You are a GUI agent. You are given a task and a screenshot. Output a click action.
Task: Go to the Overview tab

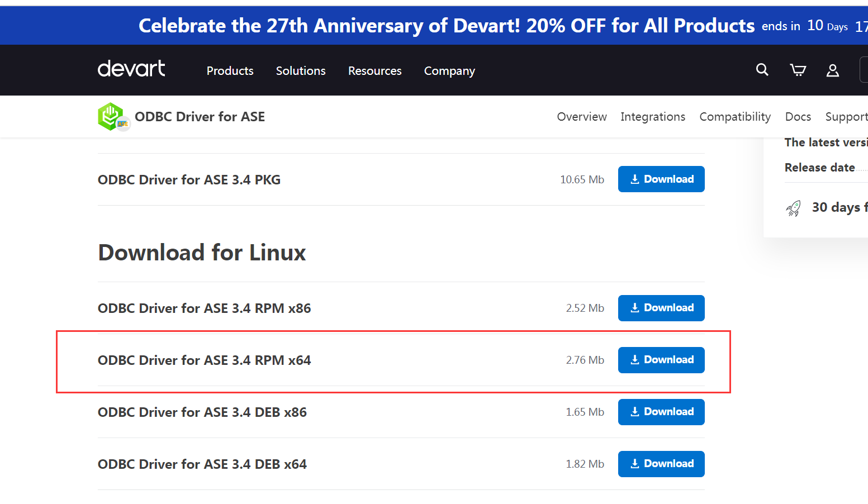(582, 117)
